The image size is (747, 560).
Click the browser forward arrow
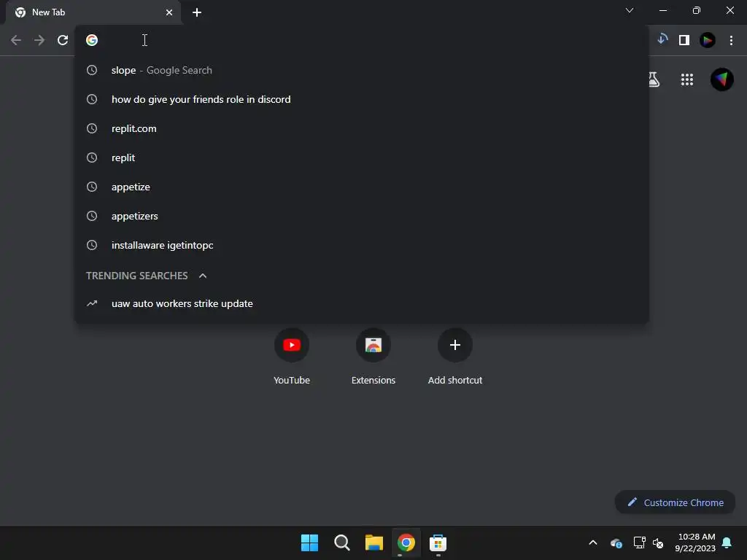[39, 41]
